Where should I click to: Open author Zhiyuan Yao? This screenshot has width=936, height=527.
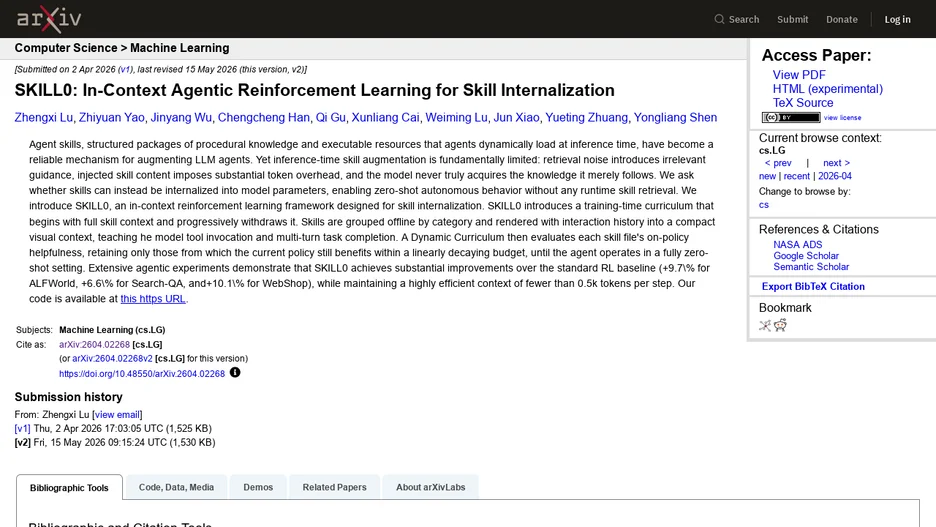click(x=112, y=118)
